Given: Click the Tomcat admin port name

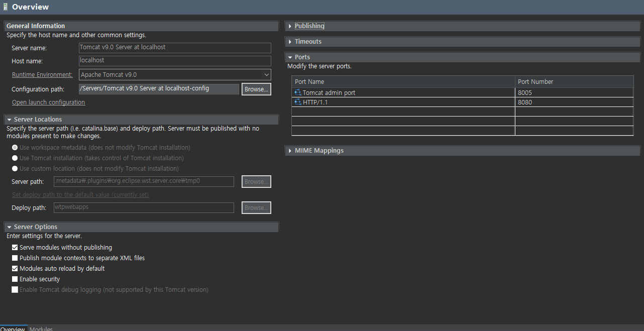Looking at the screenshot, I should coord(329,93).
